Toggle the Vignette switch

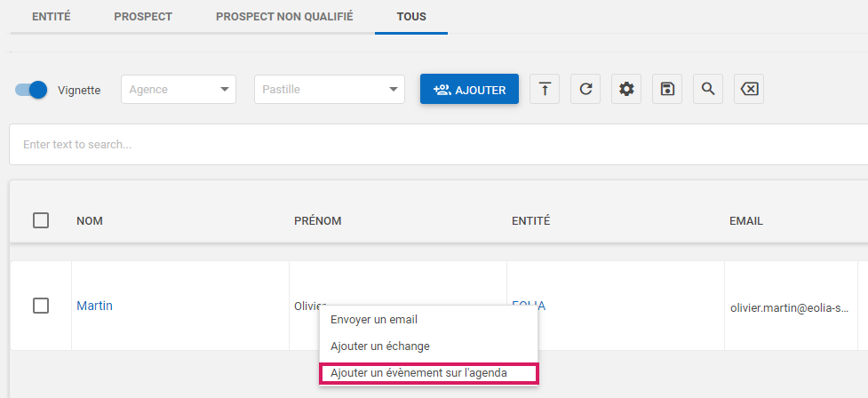pos(32,90)
